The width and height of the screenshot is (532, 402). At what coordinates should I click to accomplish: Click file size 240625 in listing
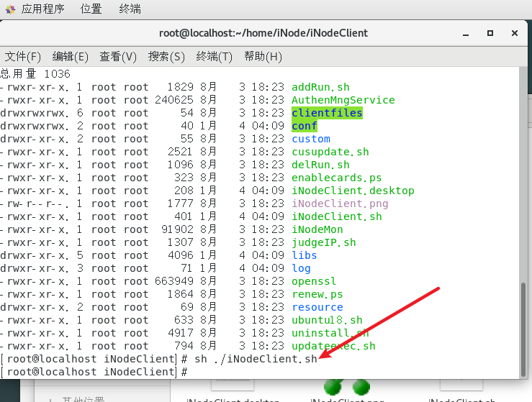coord(174,100)
